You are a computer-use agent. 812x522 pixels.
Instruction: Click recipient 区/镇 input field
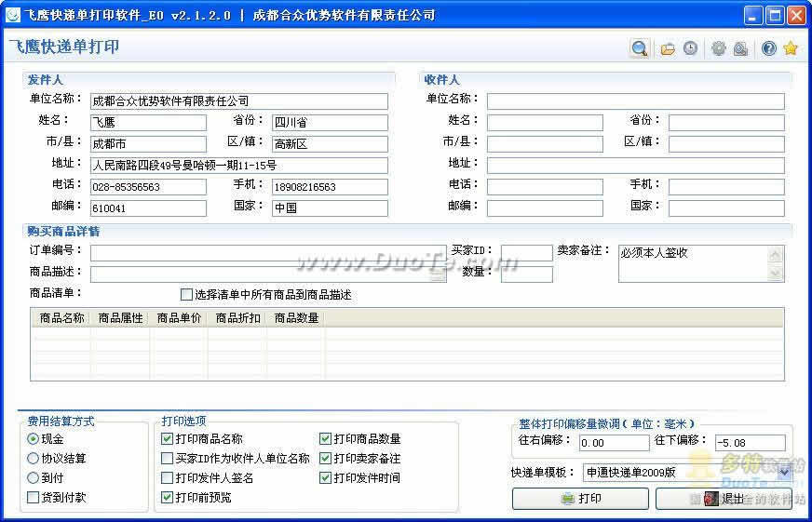tap(726, 144)
